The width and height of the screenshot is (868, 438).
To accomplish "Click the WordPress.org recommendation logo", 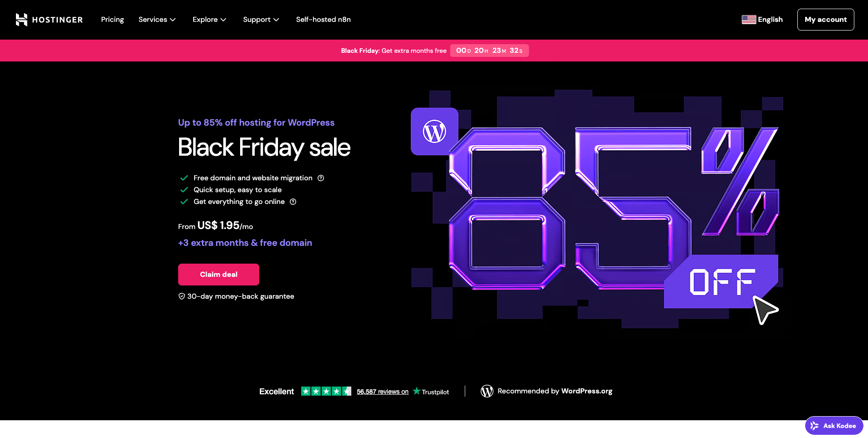I will pos(487,391).
